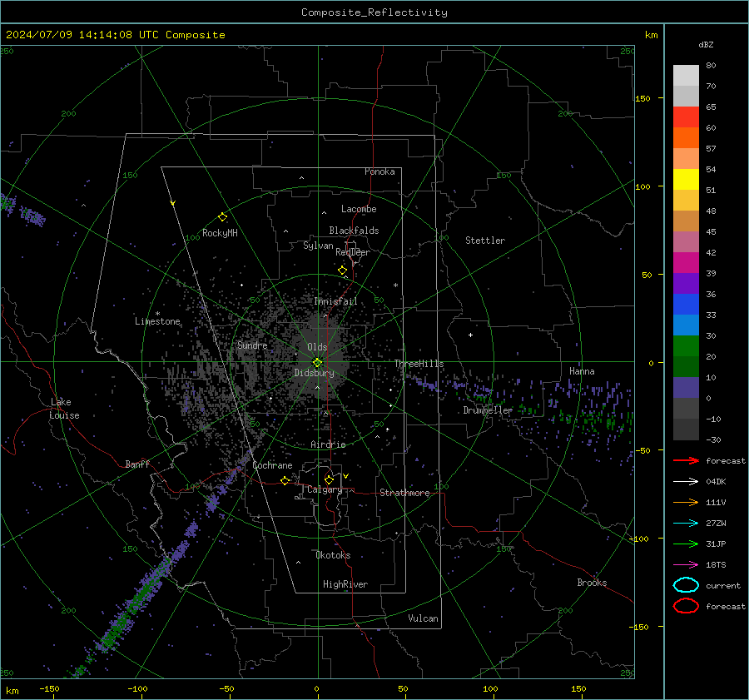
Task: Click the Stettler town label
Action: pos(485,241)
